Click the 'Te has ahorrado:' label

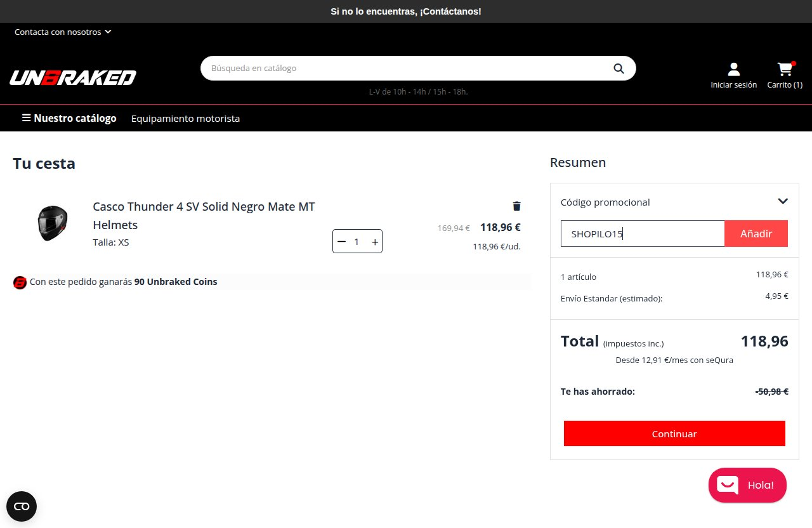598,392
